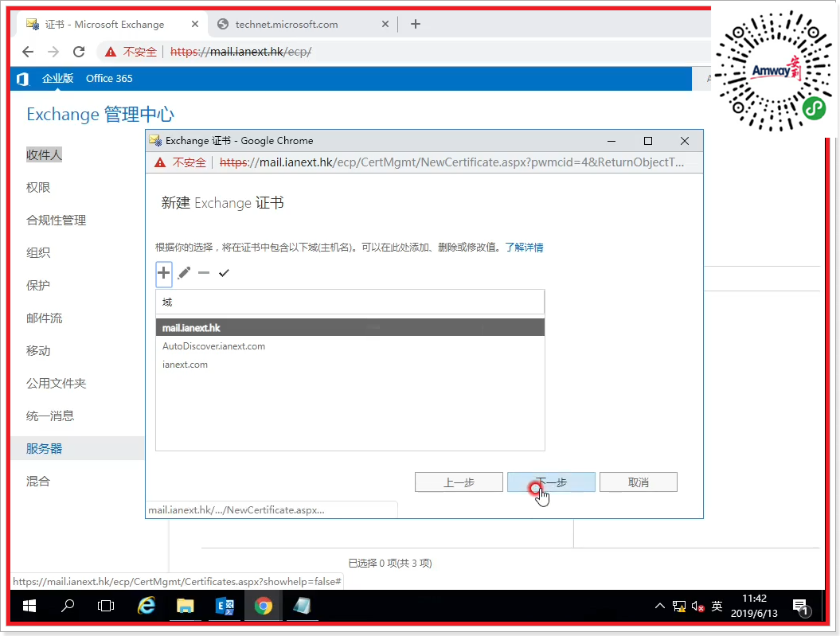
Task: Open 保护 in the sidebar
Action: point(38,285)
